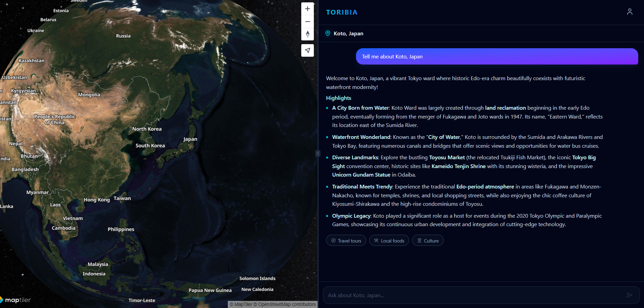644x308 pixels.
Task: Zoom out on the map
Action: pyautogui.click(x=307, y=21)
